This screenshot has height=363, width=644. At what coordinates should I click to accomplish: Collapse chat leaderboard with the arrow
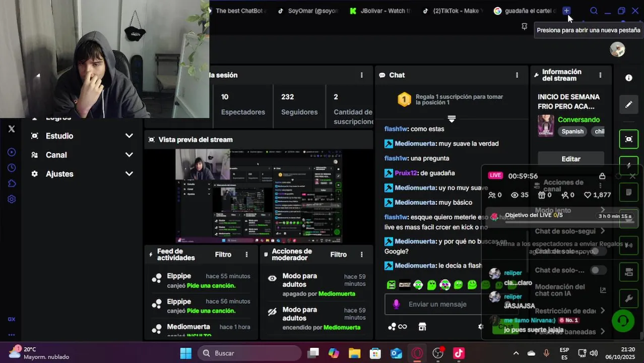pyautogui.click(x=452, y=119)
